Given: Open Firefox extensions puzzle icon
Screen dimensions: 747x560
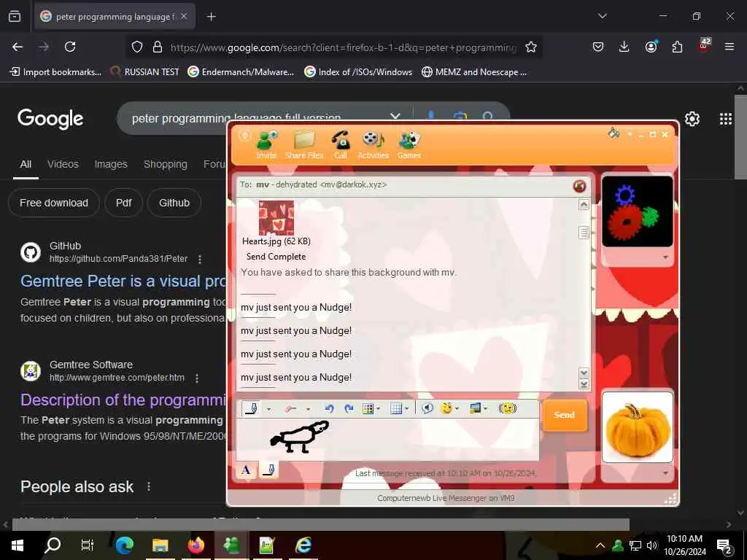Looking at the screenshot, I should [677, 47].
